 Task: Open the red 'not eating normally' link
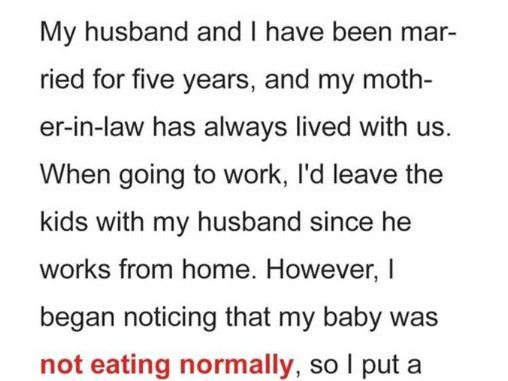click(x=167, y=366)
